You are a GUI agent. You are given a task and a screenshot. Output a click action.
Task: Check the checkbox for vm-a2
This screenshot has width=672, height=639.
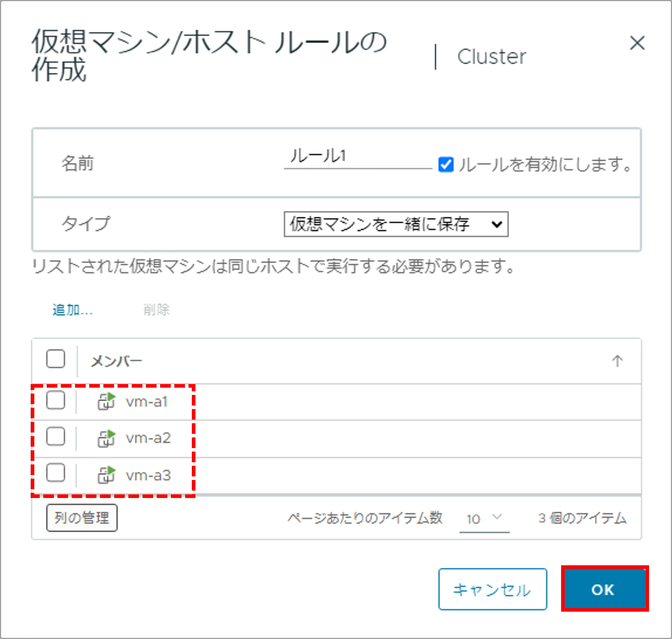point(55,436)
